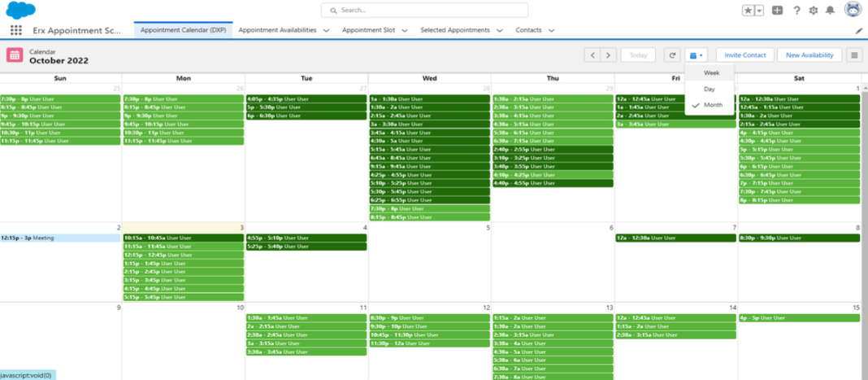Select the checked Month view option
This screenshot has height=380, width=868.
click(x=712, y=105)
